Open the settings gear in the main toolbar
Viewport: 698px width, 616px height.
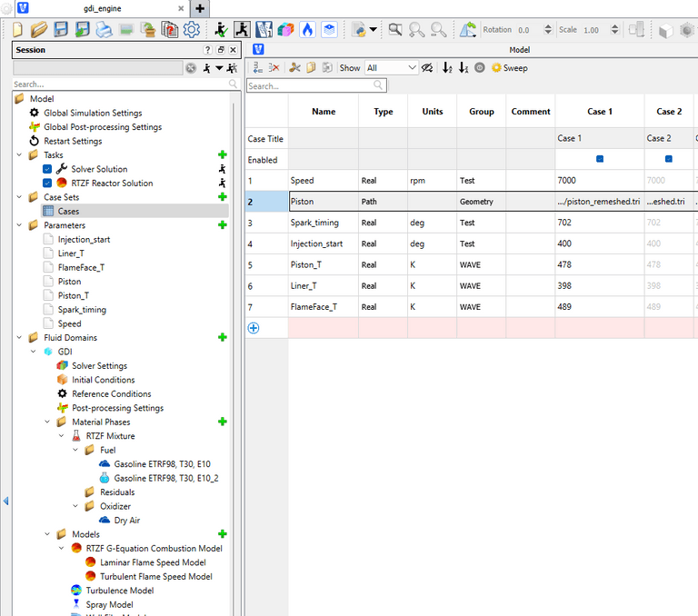pos(192,30)
